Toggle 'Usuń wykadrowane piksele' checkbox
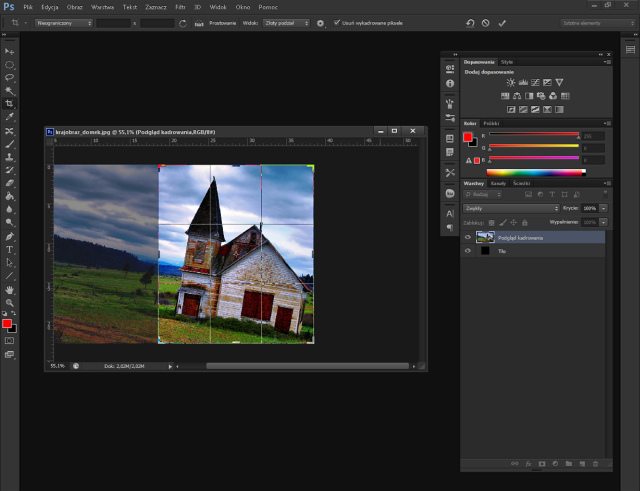The height and width of the screenshot is (491, 640). (337, 23)
